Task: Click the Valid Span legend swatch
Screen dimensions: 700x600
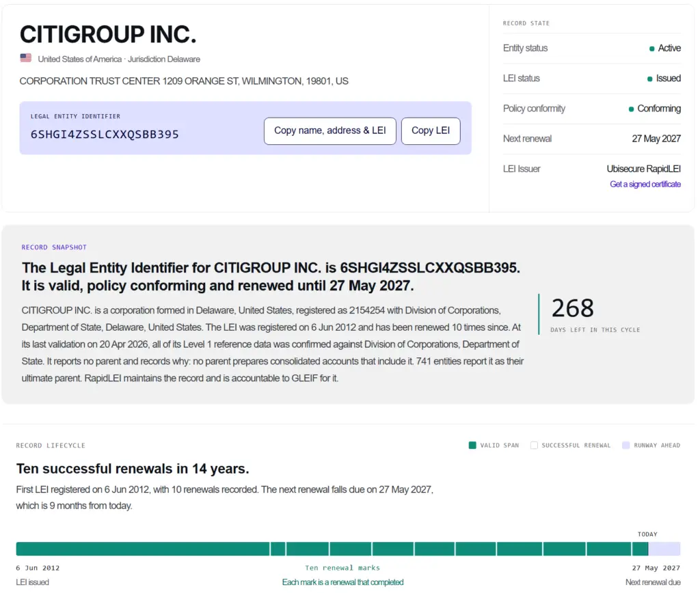Action: click(x=472, y=445)
